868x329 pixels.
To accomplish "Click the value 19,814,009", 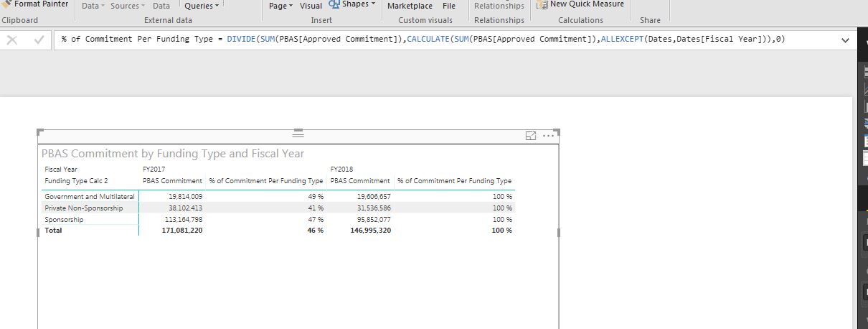I will tap(186, 197).
